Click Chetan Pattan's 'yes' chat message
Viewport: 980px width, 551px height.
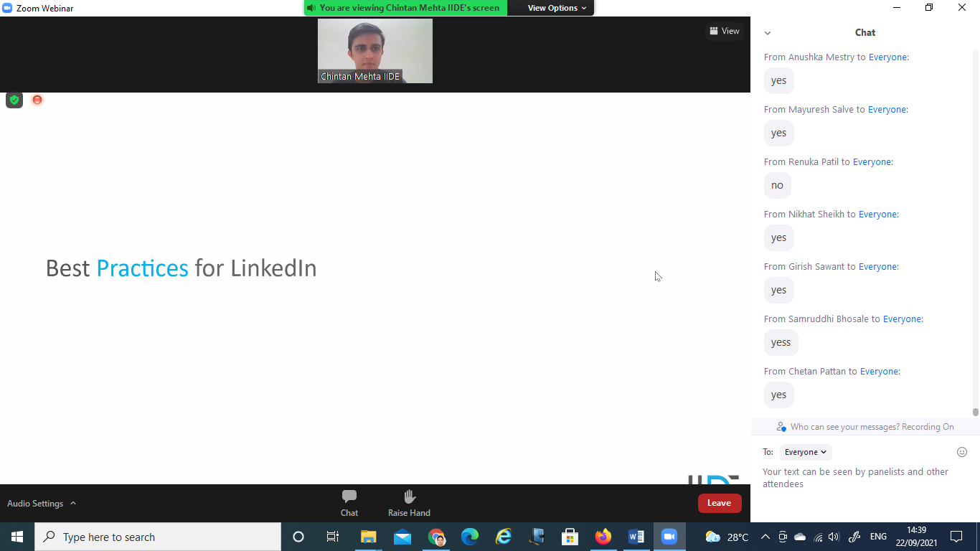click(x=779, y=395)
